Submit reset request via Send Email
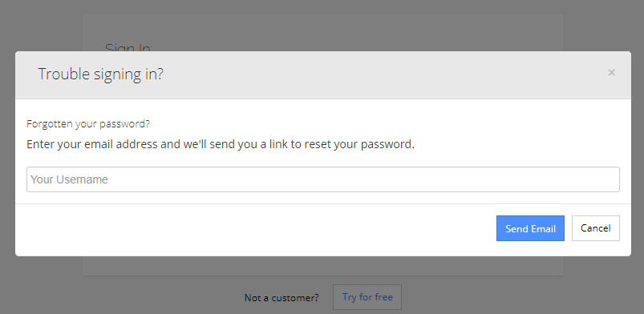Viewport: 644px width, 314px height. (x=530, y=228)
